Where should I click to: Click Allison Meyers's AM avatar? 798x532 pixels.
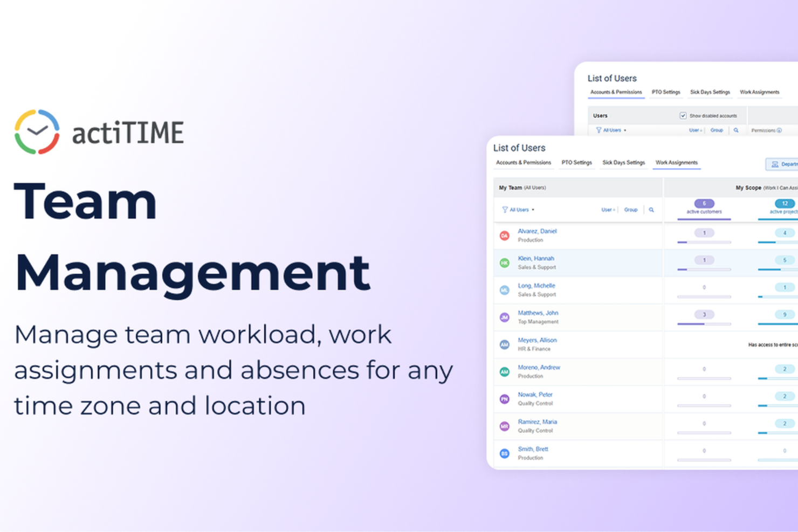click(x=505, y=344)
